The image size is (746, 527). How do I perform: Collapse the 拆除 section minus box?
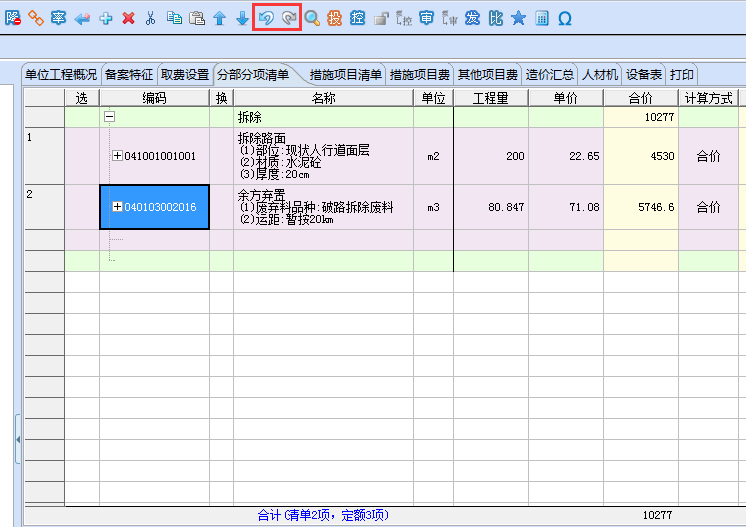[x=109, y=117]
